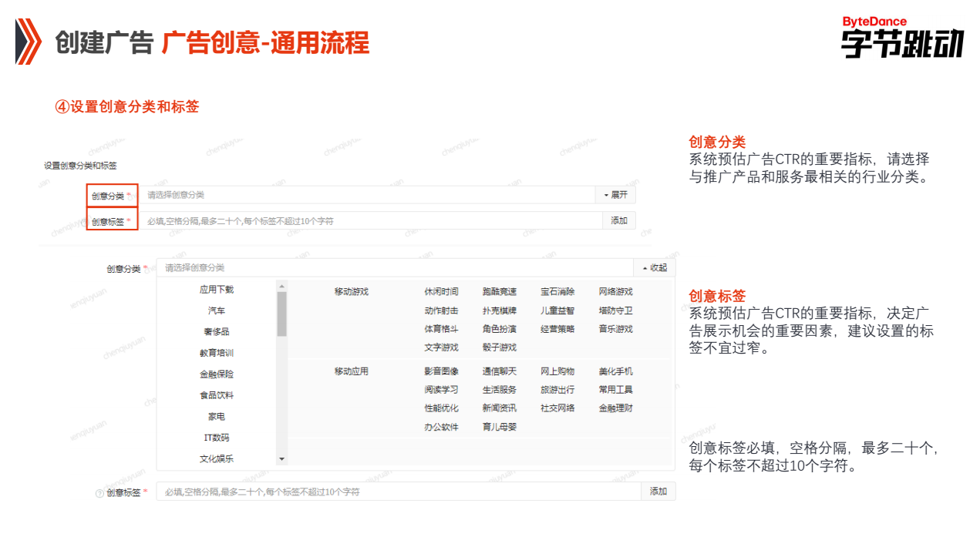Pick the 金融理财 app subcategory
The image size is (980, 537).
click(616, 408)
